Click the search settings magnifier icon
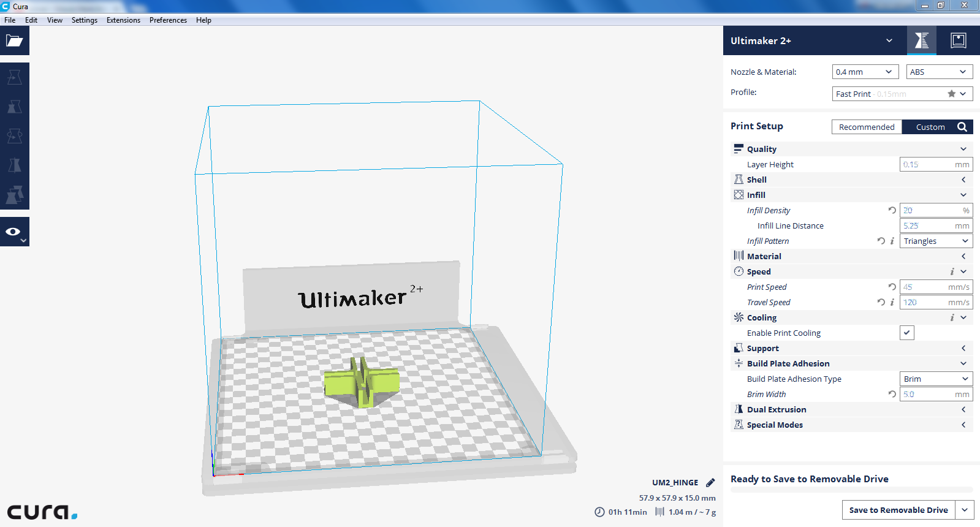980x527 pixels. coord(962,127)
